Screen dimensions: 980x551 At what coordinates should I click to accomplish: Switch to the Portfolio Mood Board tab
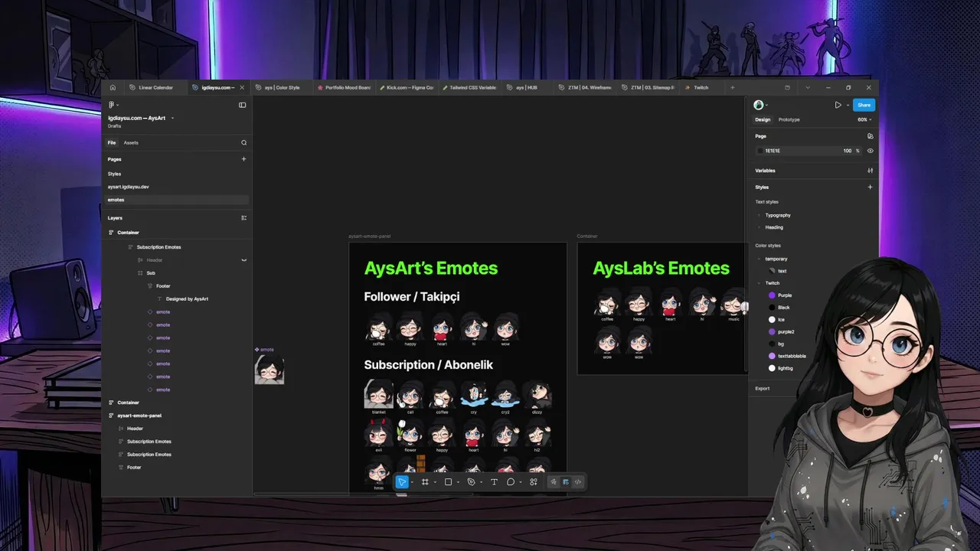345,87
